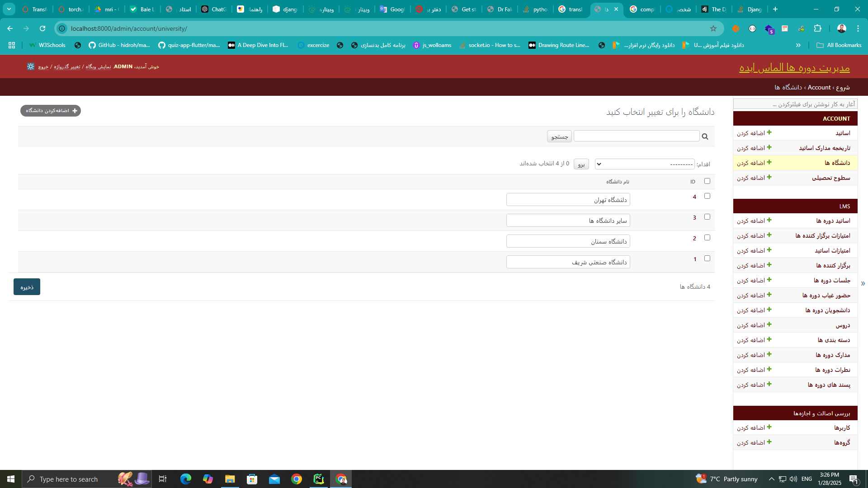
Task: Reload the page with the refresh icon
Action: tap(42, 28)
